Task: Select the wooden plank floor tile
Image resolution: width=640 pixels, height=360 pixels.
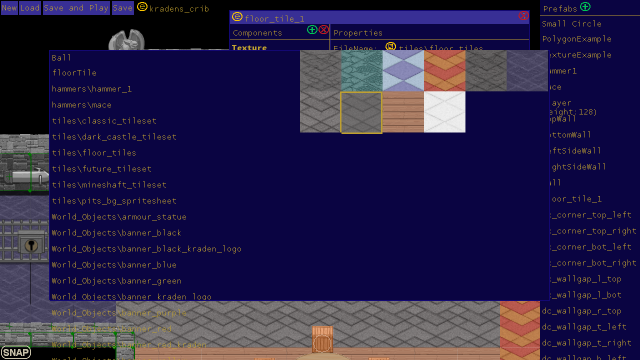Action: point(403,112)
